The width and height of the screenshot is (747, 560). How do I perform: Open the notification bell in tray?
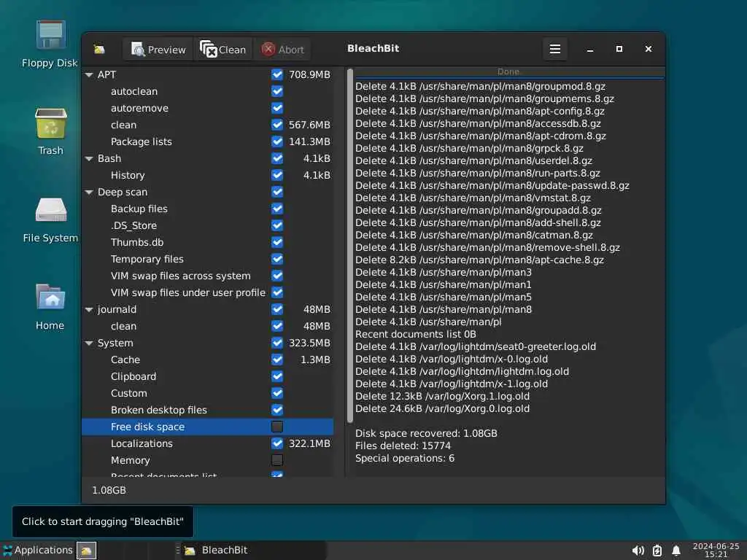pyautogui.click(x=676, y=551)
